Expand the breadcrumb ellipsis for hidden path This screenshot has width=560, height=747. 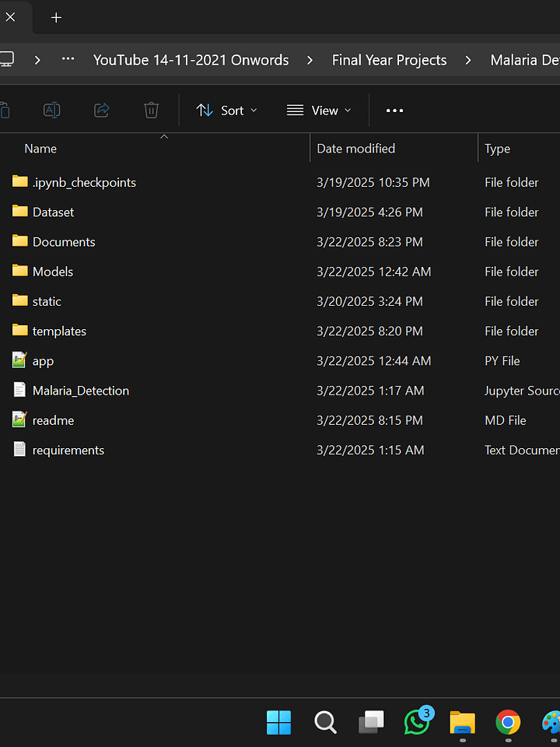point(68,59)
